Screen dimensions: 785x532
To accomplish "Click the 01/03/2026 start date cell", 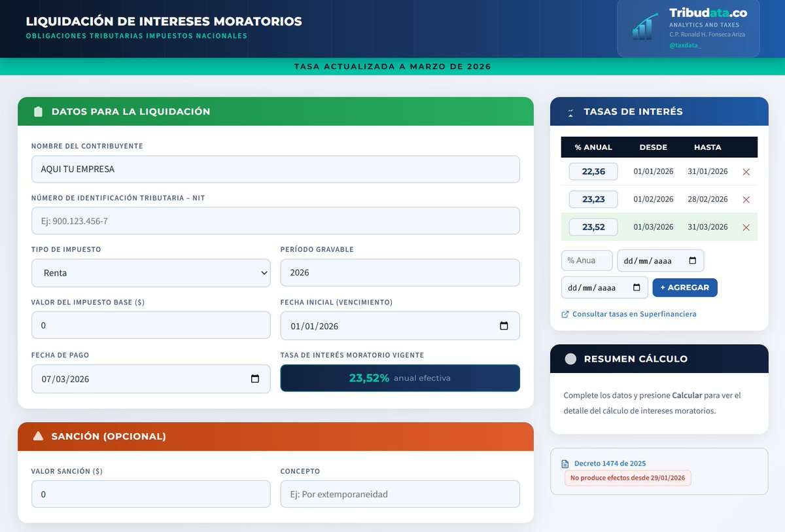I will tap(654, 227).
